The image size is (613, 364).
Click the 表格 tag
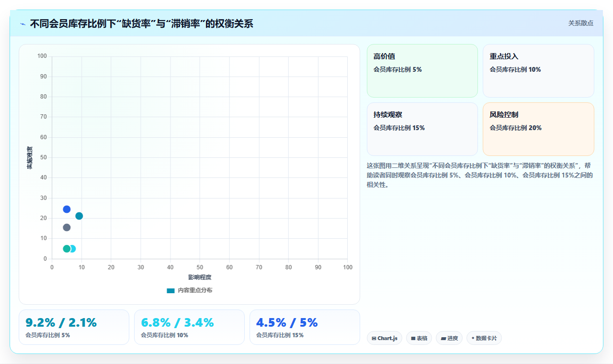pos(419,338)
